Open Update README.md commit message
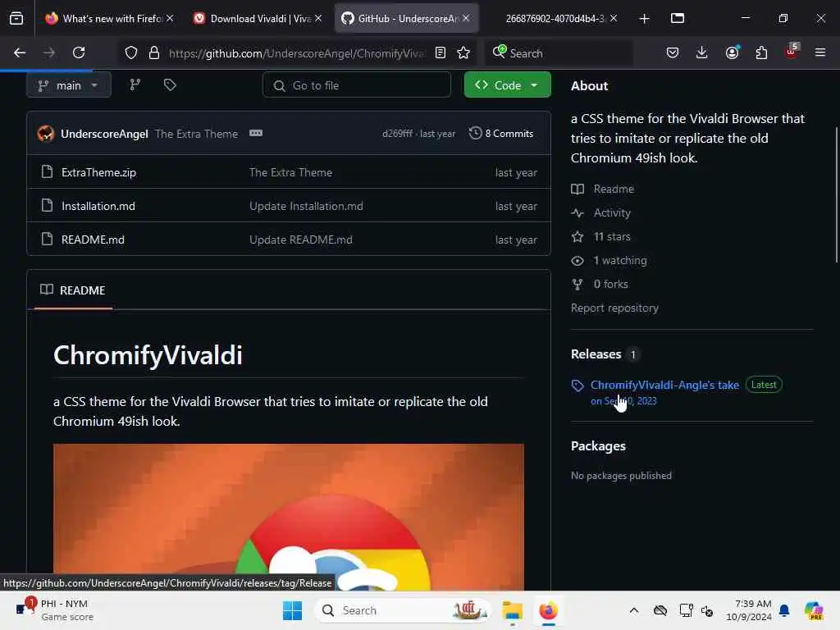This screenshot has width=840, height=630. pyautogui.click(x=300, y=240)
